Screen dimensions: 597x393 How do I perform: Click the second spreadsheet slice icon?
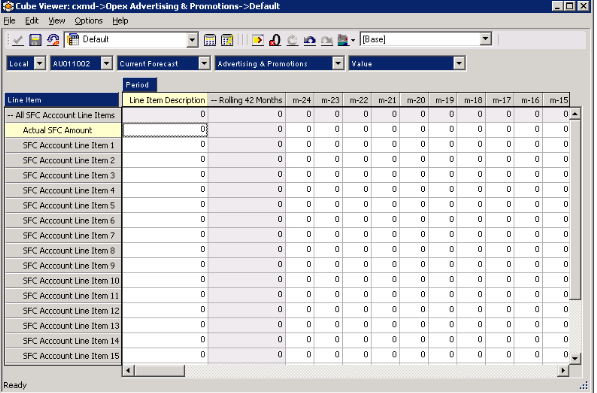227,40
